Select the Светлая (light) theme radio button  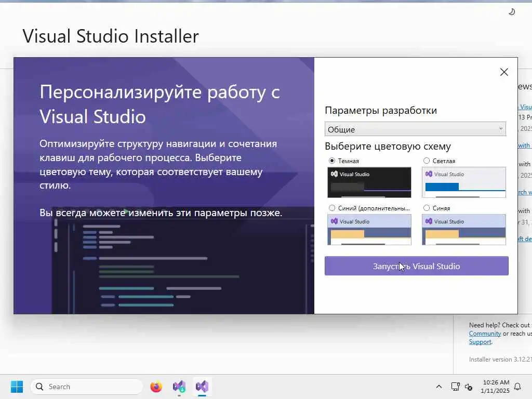pyautogui.click(x=427, y=161)
